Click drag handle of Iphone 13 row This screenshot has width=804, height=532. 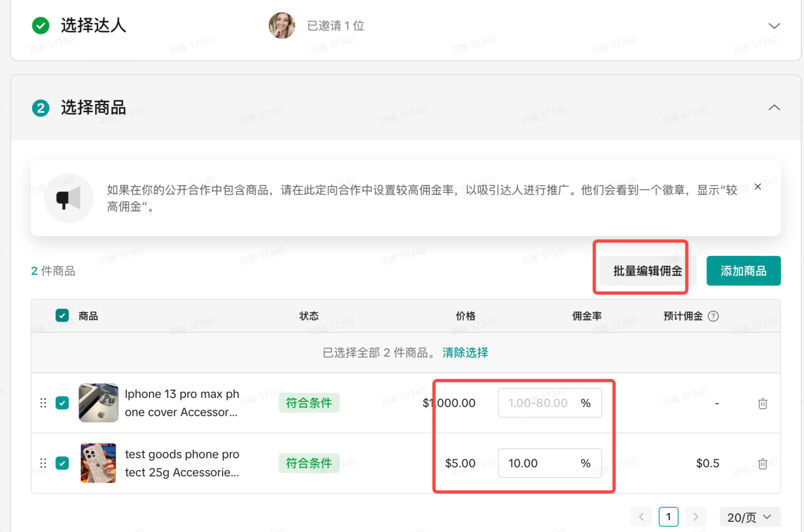click(x=43, y=403)
